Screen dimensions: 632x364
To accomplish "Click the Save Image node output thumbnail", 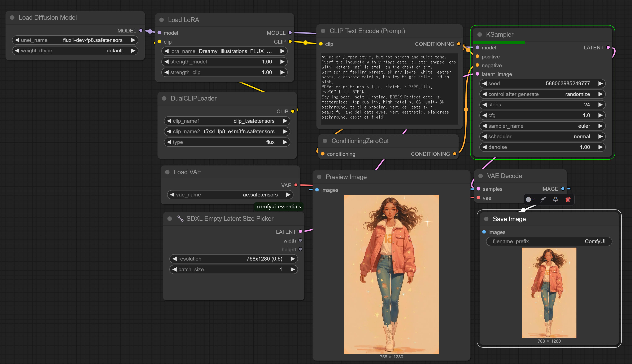I will point(549,293).
